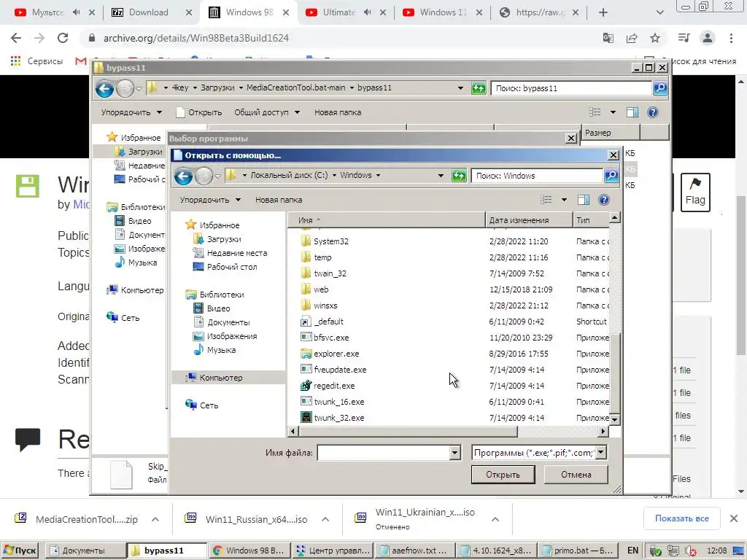The width and height of the screenshot is (747, 560).
Task: Click Пуск start button
Action: coord(19,551)
